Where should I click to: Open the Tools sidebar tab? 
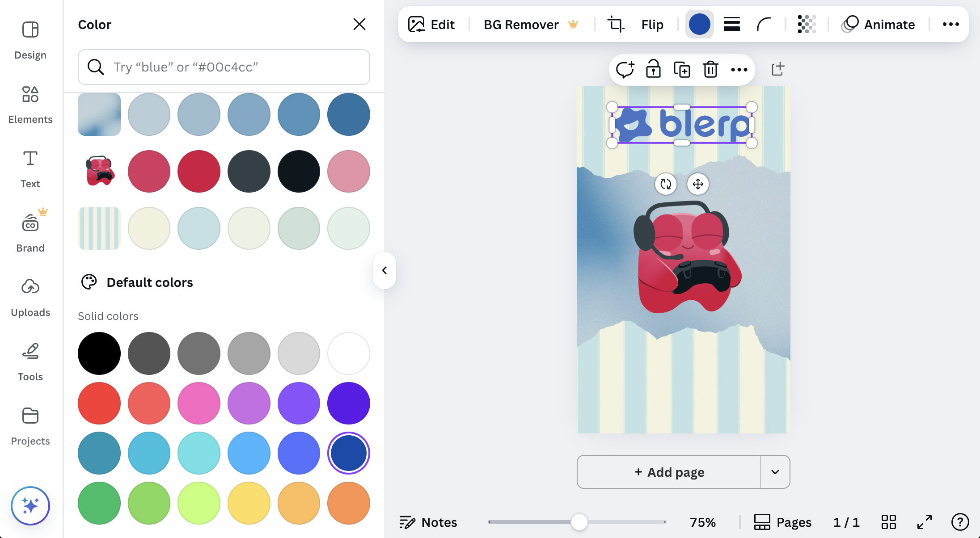click(x=30, y=362)
